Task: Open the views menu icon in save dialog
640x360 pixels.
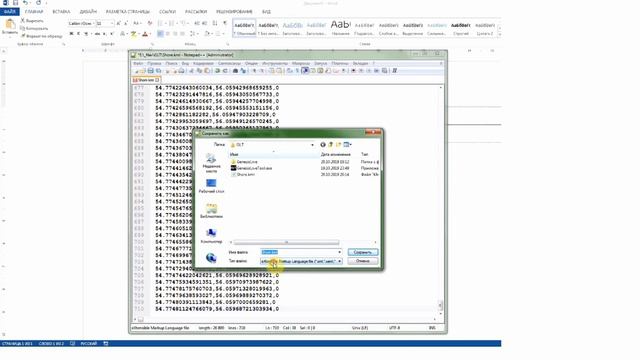Action: (x=347, y=144)
